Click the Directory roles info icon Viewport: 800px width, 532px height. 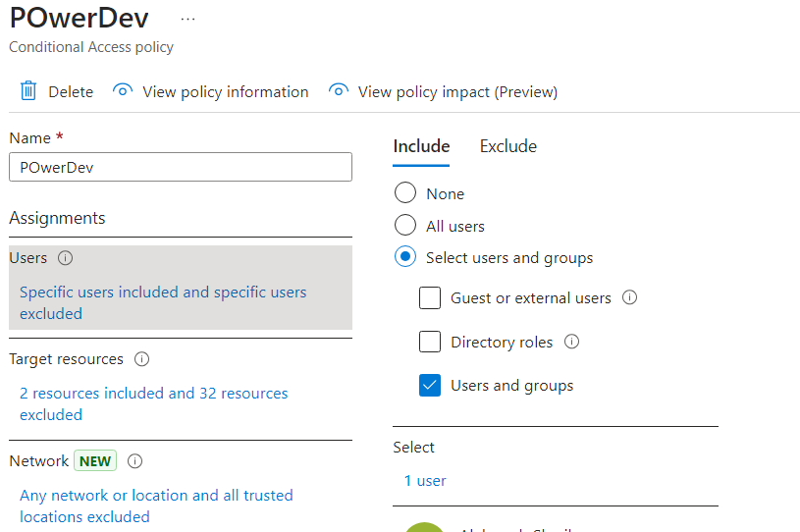coord(572,342)
